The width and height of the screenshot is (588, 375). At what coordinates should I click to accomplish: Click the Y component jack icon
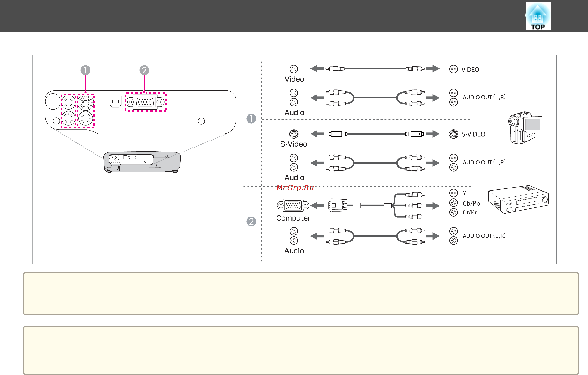pyautogui.click(x=453, y=193)
